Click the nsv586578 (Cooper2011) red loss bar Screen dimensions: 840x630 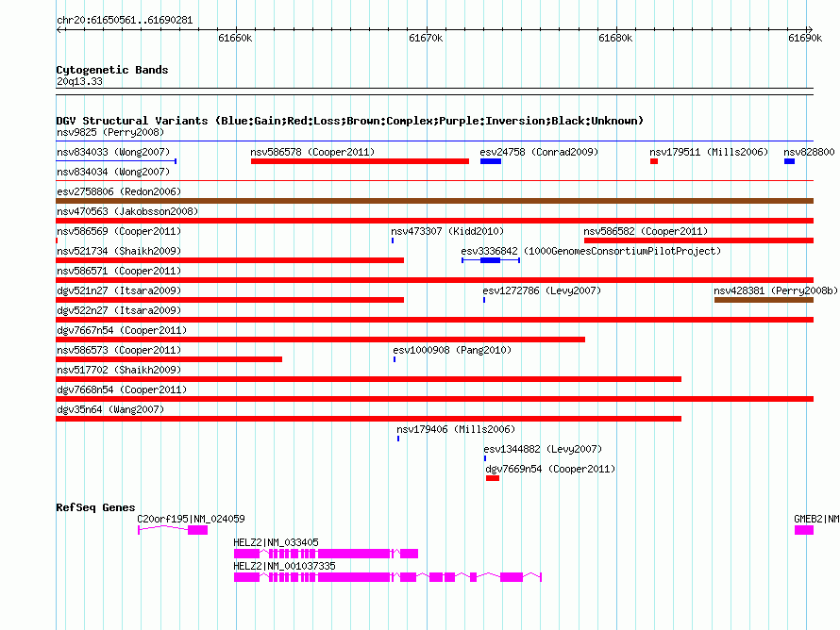coord(360,161)
